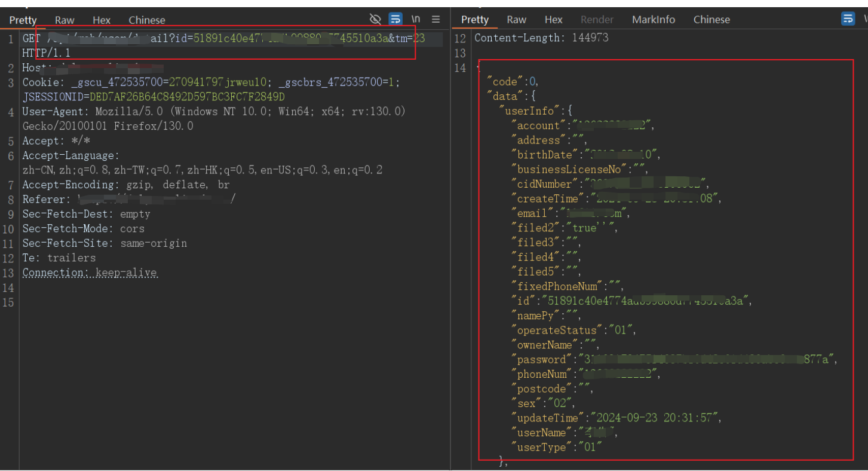Click the "password" hash JSON field

[x=674, y=360]
